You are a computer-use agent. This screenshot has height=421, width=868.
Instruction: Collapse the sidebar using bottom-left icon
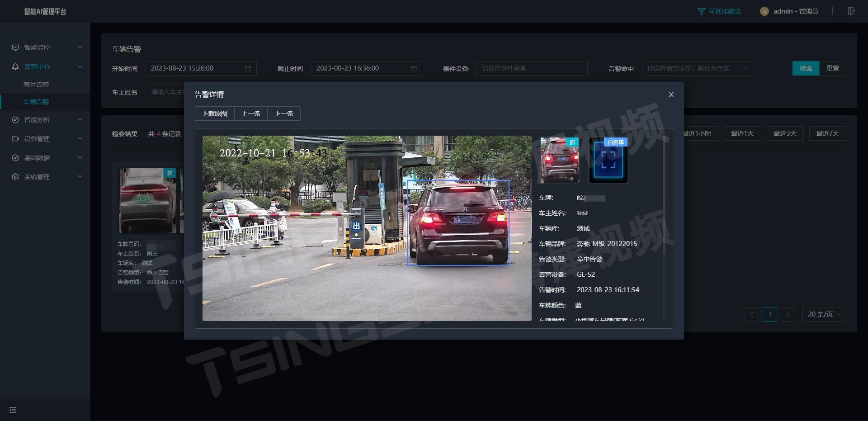12,410
